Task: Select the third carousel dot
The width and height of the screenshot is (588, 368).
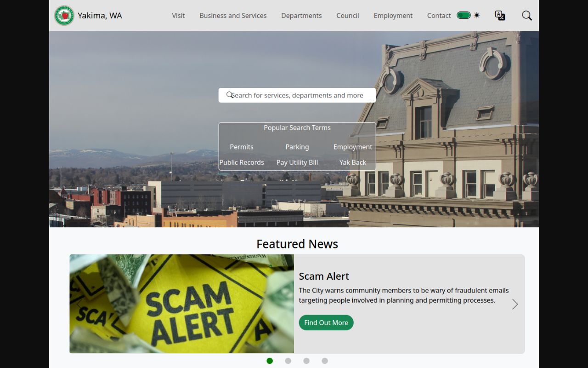Action: 306,361
